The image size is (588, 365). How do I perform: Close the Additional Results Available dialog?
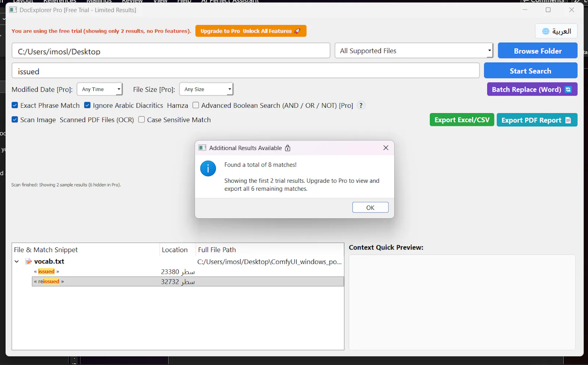pos(386,148)
